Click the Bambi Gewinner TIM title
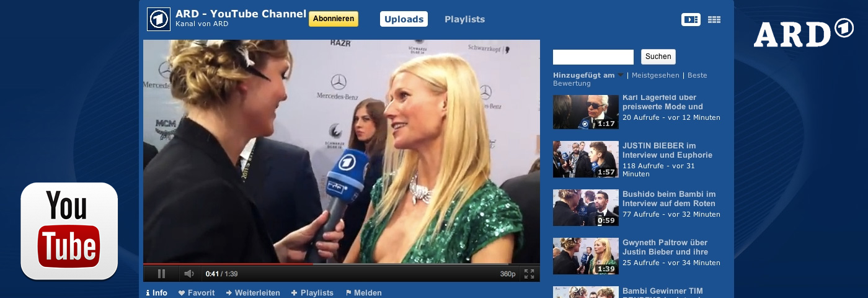The image size is (868, 298). [x=663, y=292]
